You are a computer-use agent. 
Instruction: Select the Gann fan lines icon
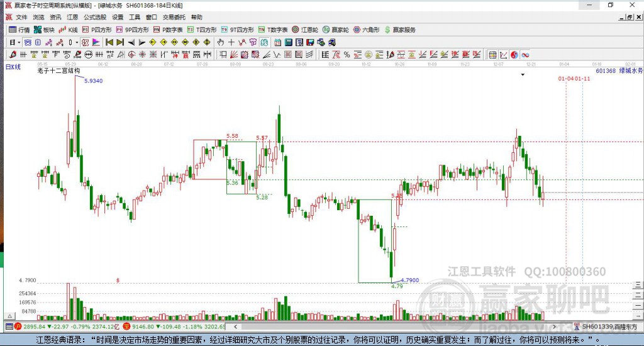point(233,54)
